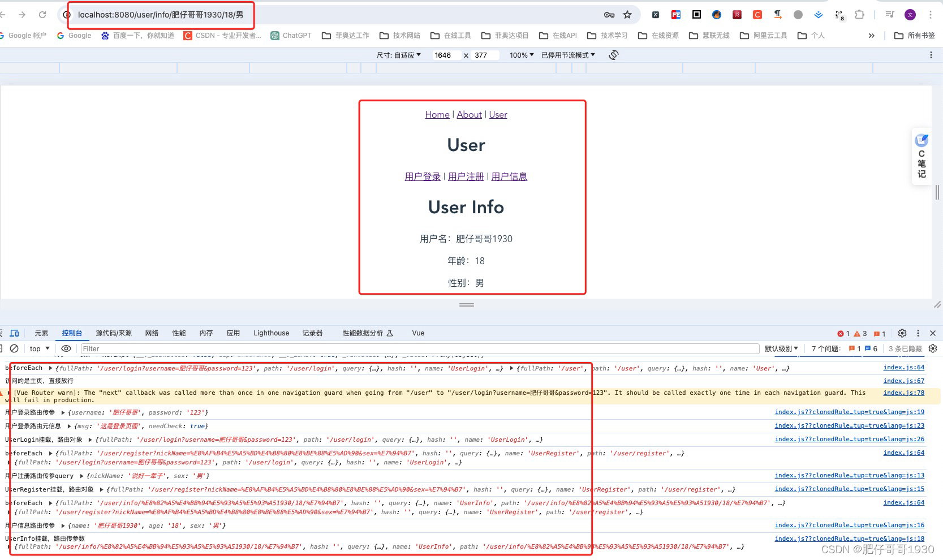Image resolution: width=943 pixels, height=560 pixels.
Task: Reload the page with the refresh icon
Action: pyautogui.click(x=42, y=15)
